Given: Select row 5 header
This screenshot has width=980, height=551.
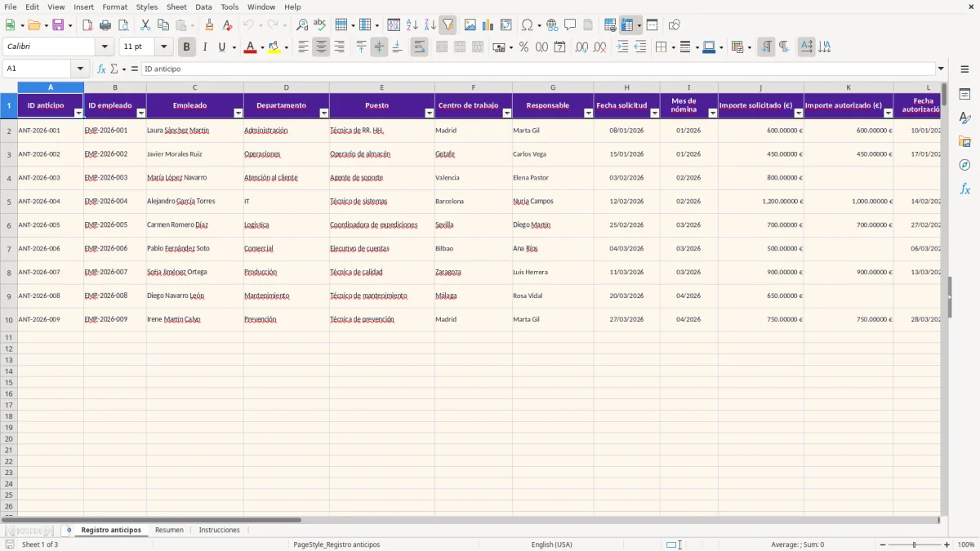Looking at the screenshot, I should pyautogui.click(x=9, y=202).
